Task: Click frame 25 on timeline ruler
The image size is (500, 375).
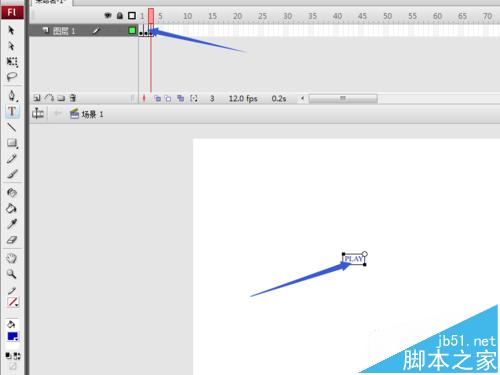Action: (263, 16)
